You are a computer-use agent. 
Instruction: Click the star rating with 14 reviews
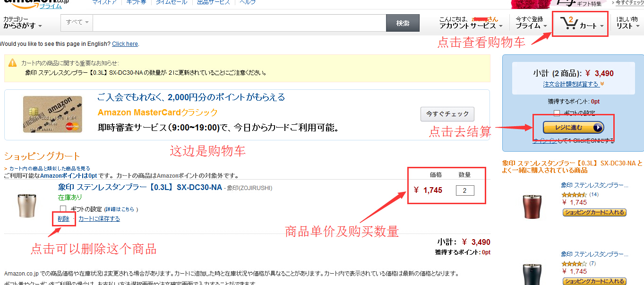tap(574, 194)
